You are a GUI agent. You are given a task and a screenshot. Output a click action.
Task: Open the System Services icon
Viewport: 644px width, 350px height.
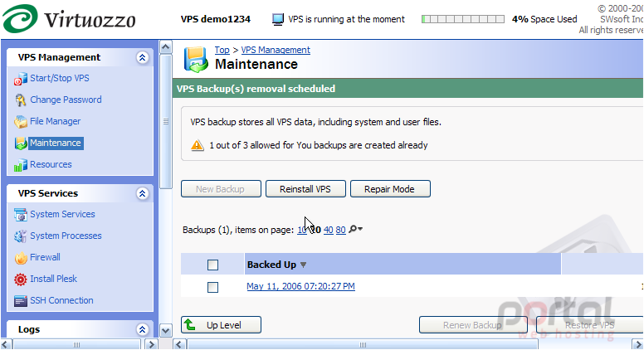(x=21, y=215)
